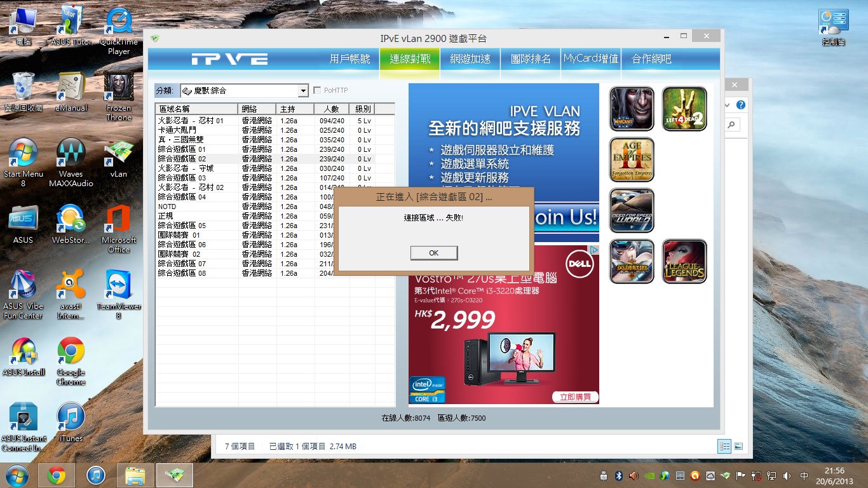This screenshot has width=868, height=488.
Task: Open the Dell Vostro 270s advertisement
Action: (x=504, y=324)
